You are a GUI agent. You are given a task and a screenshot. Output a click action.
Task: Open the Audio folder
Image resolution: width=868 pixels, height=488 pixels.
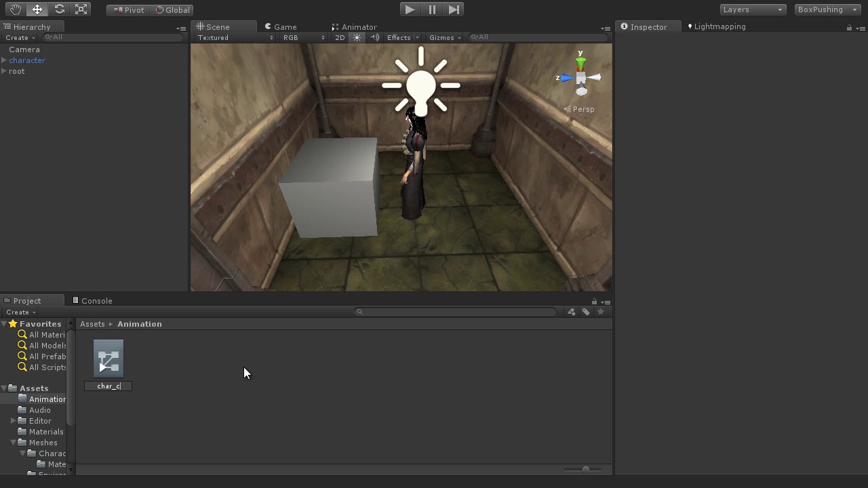tap(35, 410)
